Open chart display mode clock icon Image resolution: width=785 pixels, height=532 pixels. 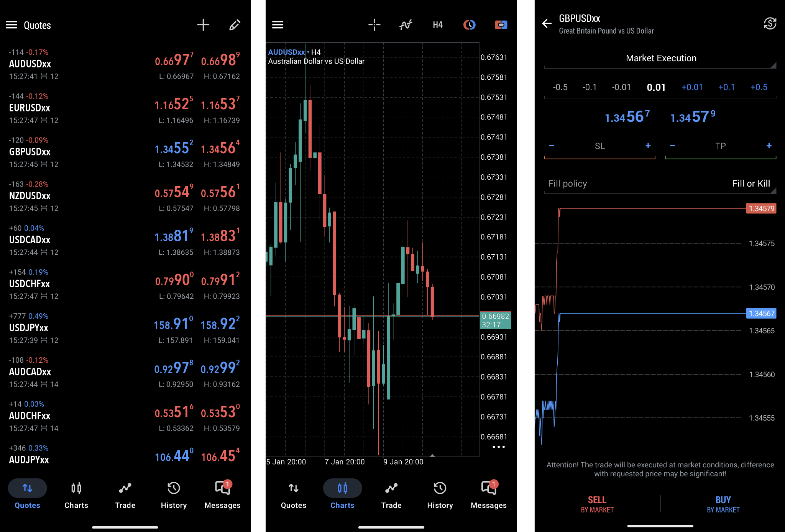[x=469, y=25]
